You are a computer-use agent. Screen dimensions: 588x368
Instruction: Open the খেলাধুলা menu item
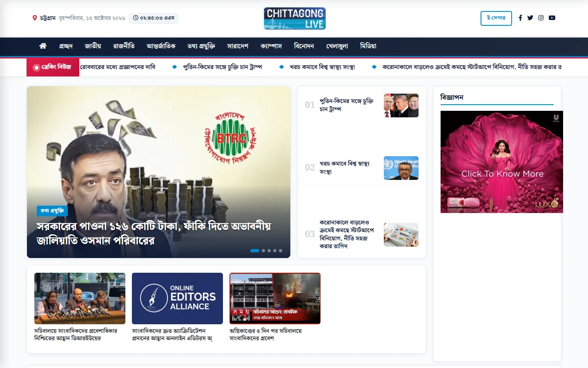pos(337,46)
